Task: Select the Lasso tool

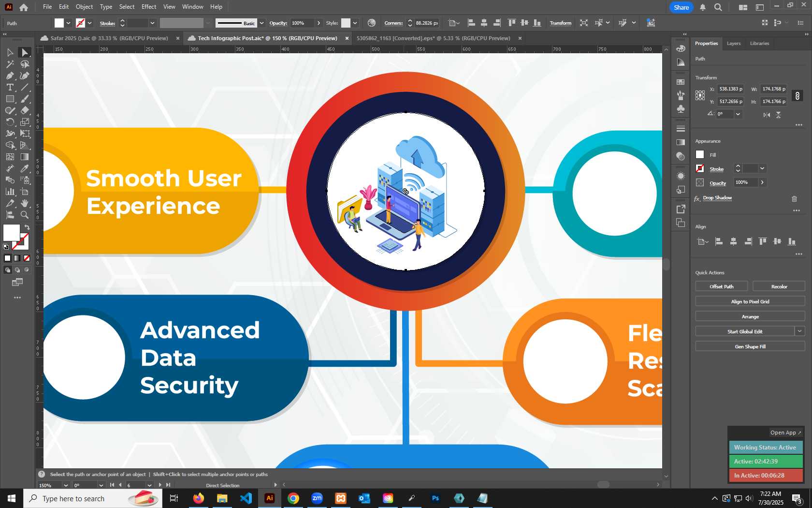Action: [x=25, y=64]
